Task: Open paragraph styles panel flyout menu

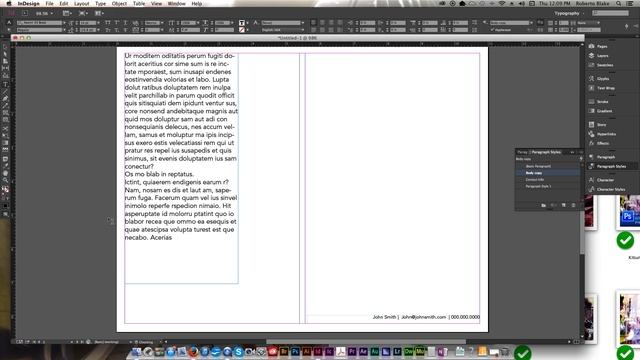Action: pos(580,152)
